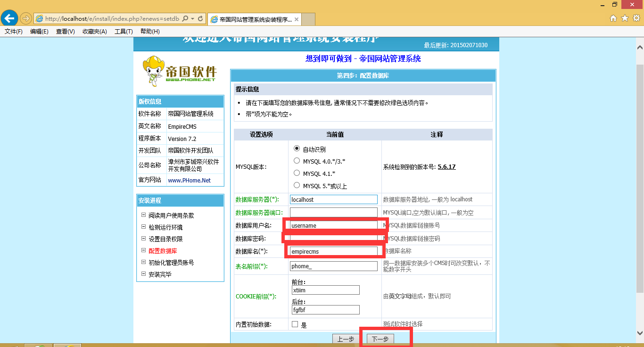644x347 pixels.
Task: Open the 编辑(E) menu
Action: click(39, 32)
